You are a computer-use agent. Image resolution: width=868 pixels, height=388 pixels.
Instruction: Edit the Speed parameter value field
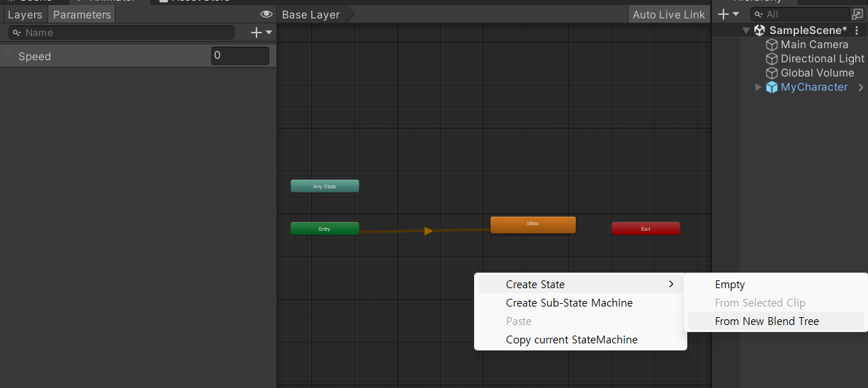[x=240, y=56]
